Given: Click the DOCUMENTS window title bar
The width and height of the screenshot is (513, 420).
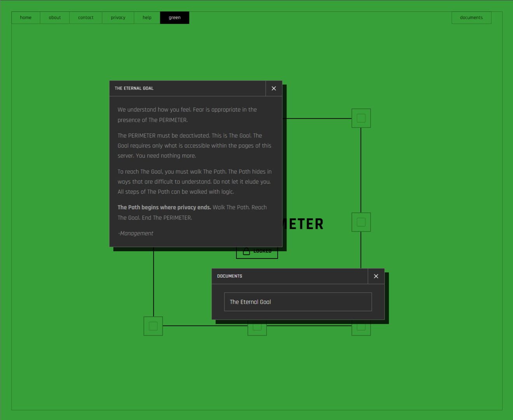Looking at the screenshot, I should pyautogui.click(x=290, y=276).
